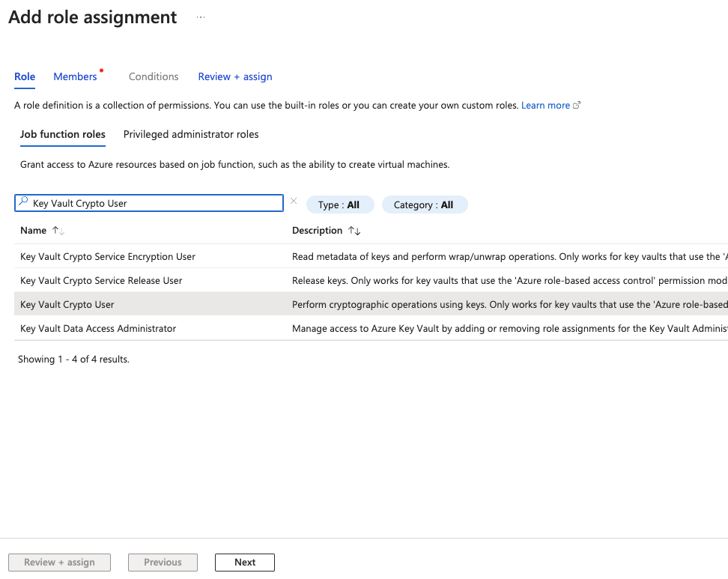Open the ellipsis menu beside Add role assignment
This screenshot has height=579, width=728.
point(201,18)
